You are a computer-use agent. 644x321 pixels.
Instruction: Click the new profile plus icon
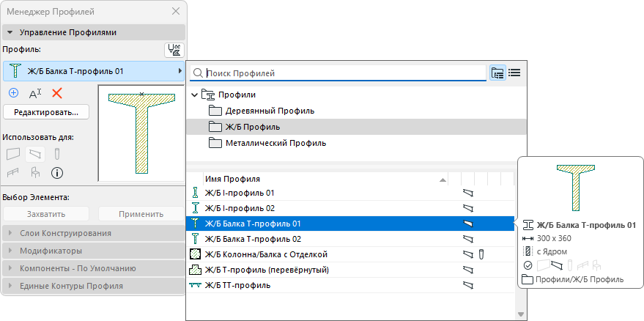[x=13, y=93]
